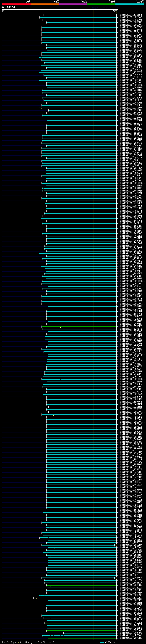Select hit label UniRef100_Q66H11

(131, 53)
